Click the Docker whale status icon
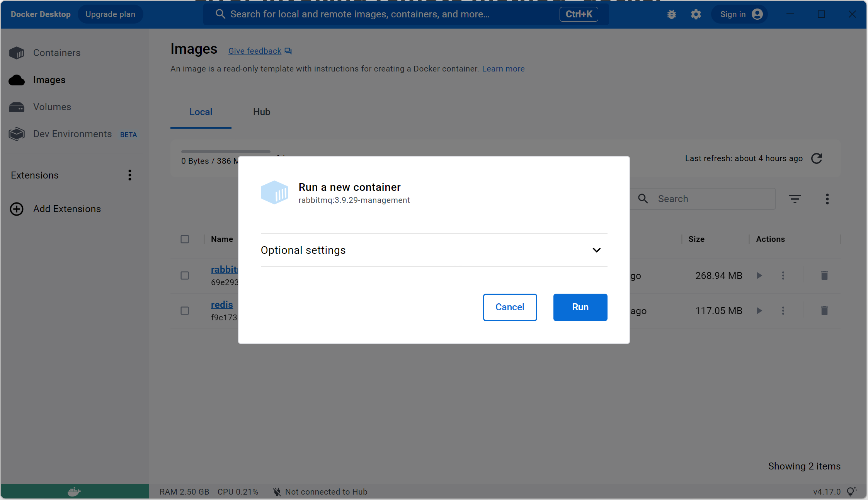This screenshot has width=868, height=500. tap(74, 491)
